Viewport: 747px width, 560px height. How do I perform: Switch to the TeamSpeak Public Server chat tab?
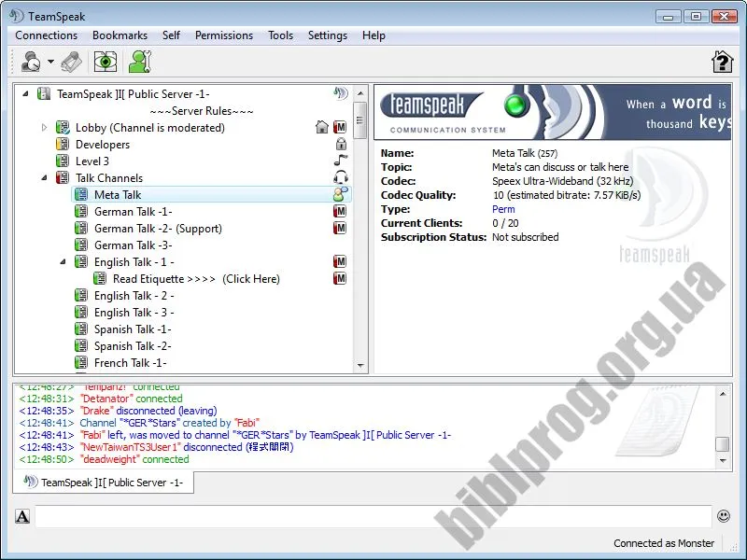click(104, 483)
